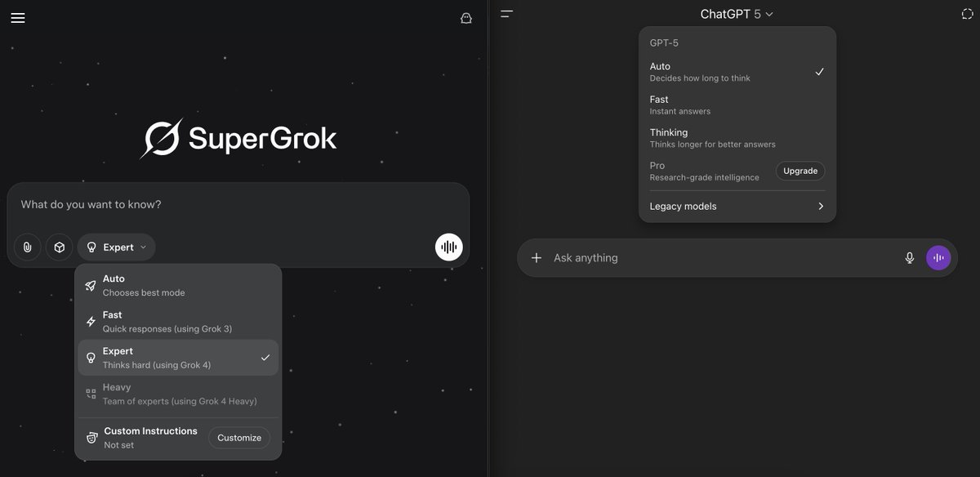Click the checkmark beside ChatGPT Auto
The height and width of the screenshot is (477, 980).
(820, 72)
